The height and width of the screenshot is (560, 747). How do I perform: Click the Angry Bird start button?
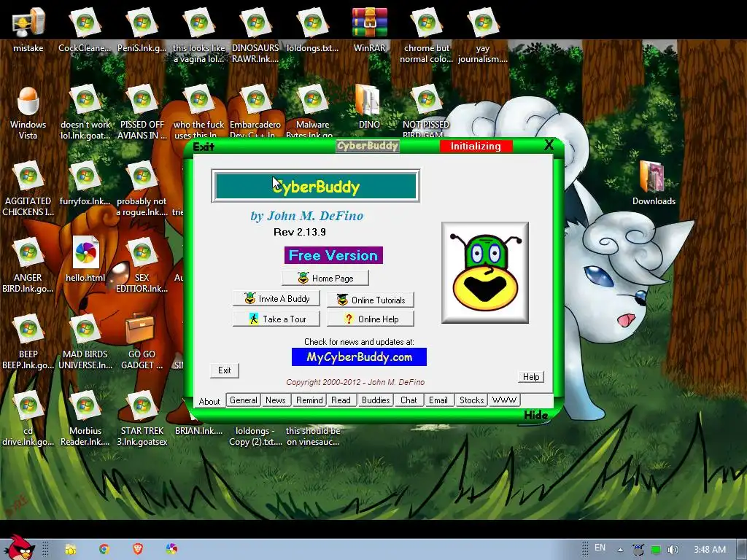19,548
